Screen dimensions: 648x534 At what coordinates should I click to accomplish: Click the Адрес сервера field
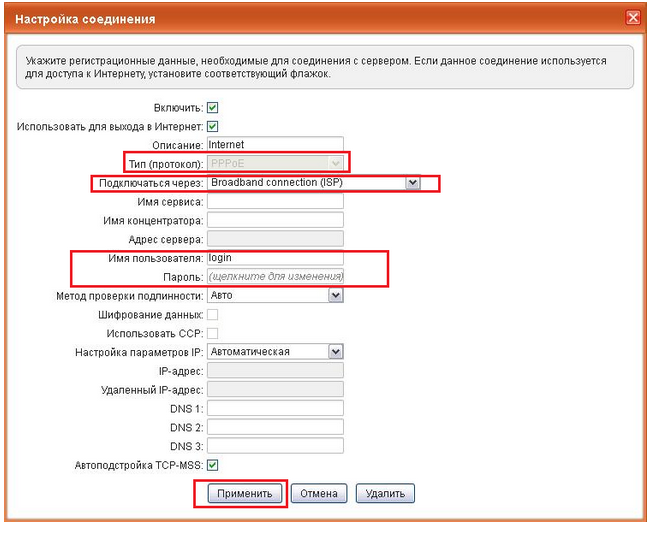pyautogui.click(x=275, y=239)
